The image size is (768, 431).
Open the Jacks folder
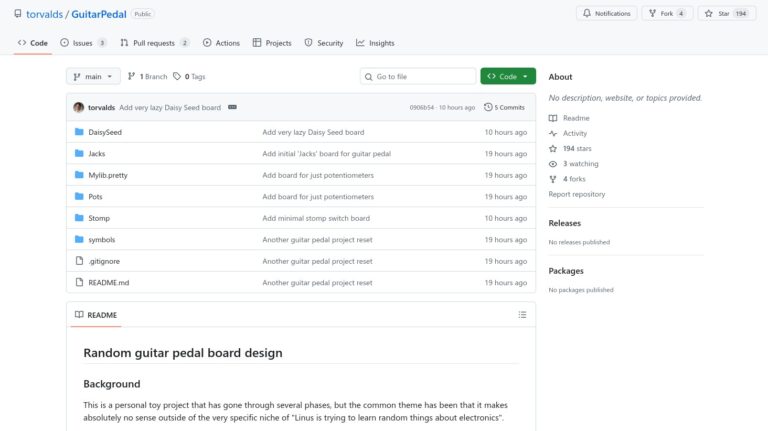(96, 154)
